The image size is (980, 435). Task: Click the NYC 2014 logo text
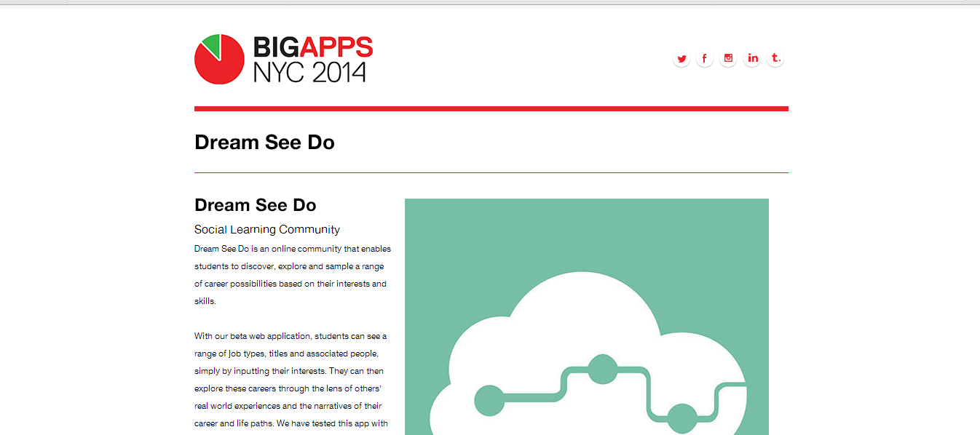click(x=309, y=72)
